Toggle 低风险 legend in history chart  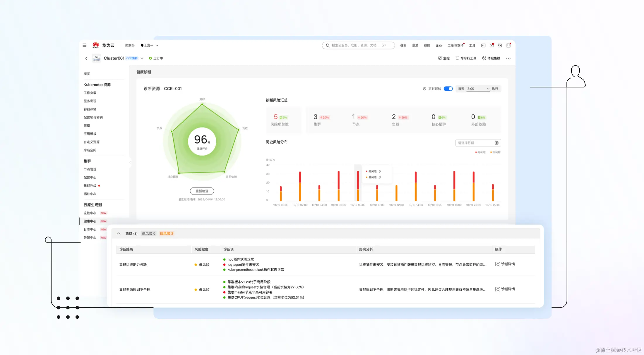[495, 152]
